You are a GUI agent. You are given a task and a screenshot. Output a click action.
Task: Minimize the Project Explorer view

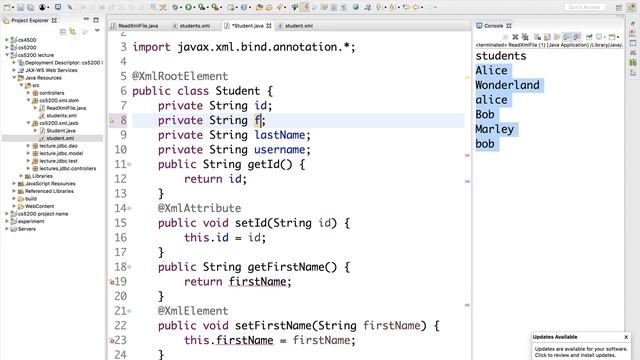(86, 20)
